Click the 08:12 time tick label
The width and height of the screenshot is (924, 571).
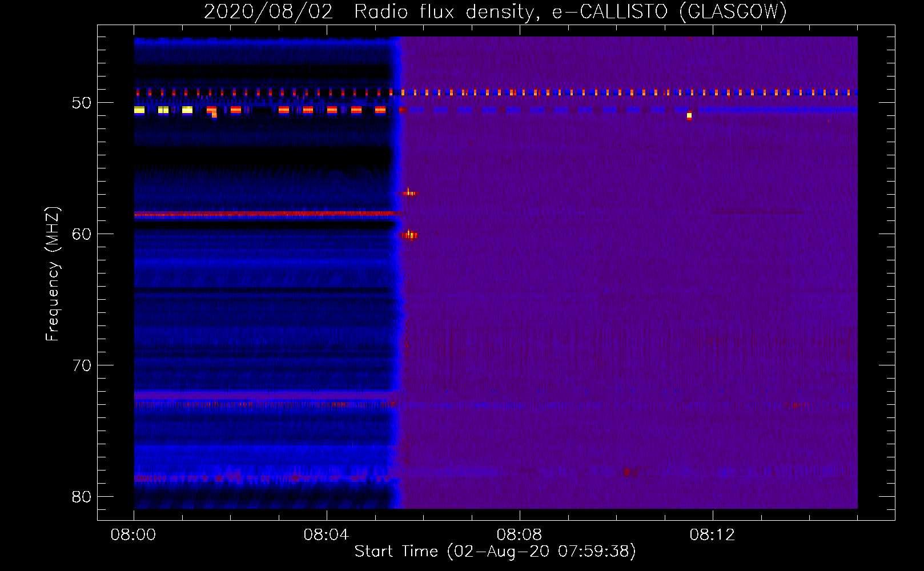tap(712, 535)
